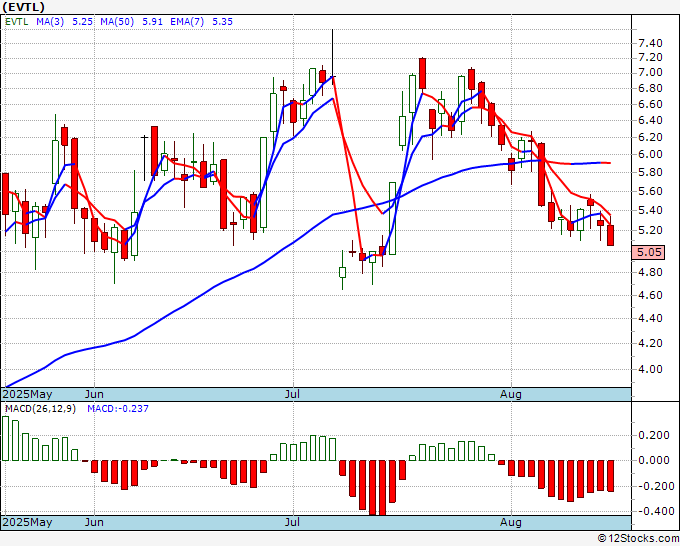Click the 5.80 price axis label

click(650, 172)
